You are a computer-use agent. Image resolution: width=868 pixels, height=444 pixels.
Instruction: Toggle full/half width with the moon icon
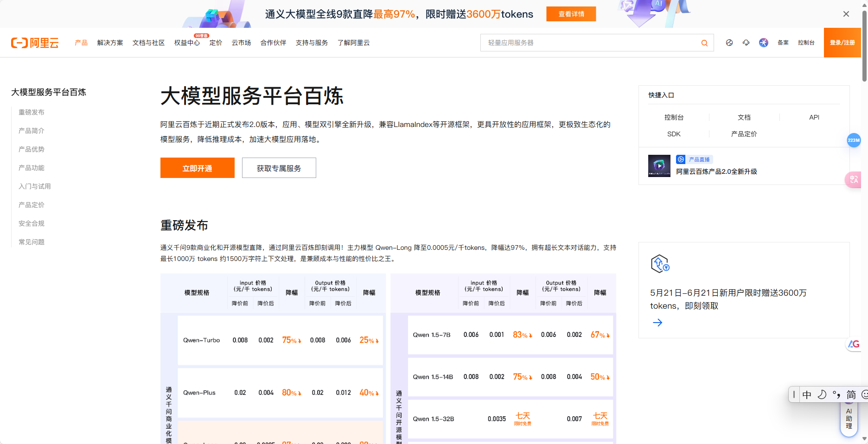pyautogui.click(x=822, y=394)
